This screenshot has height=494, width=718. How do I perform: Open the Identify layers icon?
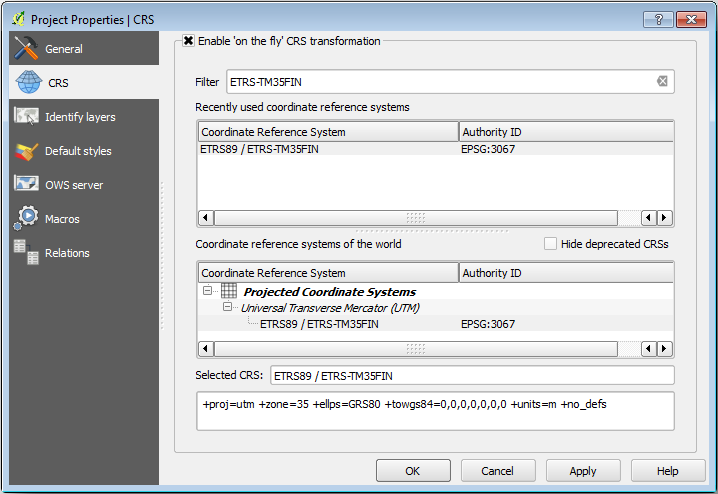pyautogui.click(x=27, y=117)
